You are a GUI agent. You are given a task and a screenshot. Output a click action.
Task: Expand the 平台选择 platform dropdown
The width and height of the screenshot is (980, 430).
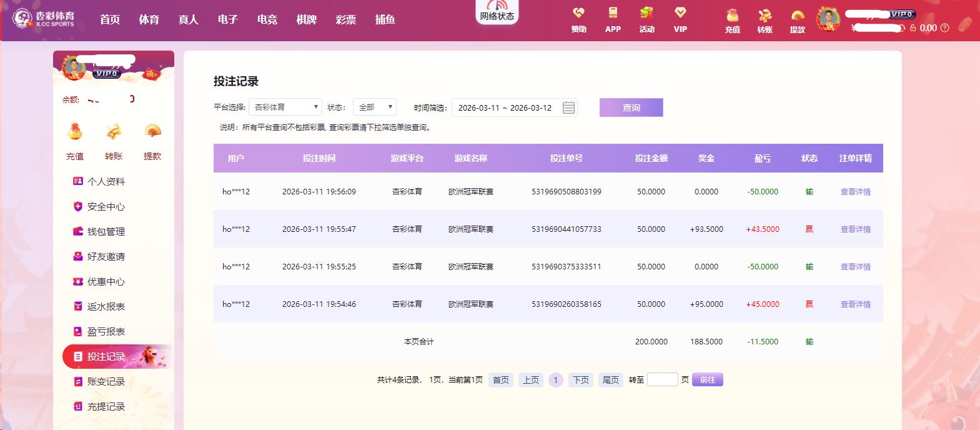pos(285,107)
